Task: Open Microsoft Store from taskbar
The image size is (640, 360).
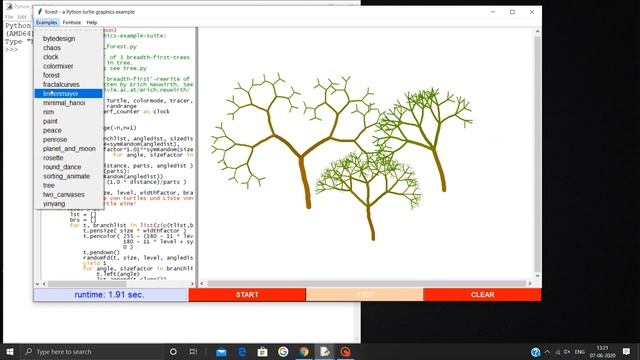Action: click(x=262, y=351)
